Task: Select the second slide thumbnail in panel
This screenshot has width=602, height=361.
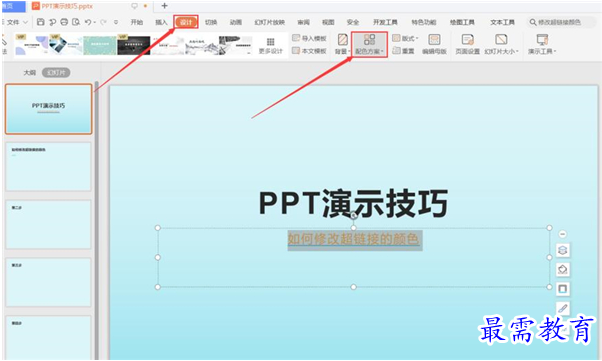Action: click(48, 167)
